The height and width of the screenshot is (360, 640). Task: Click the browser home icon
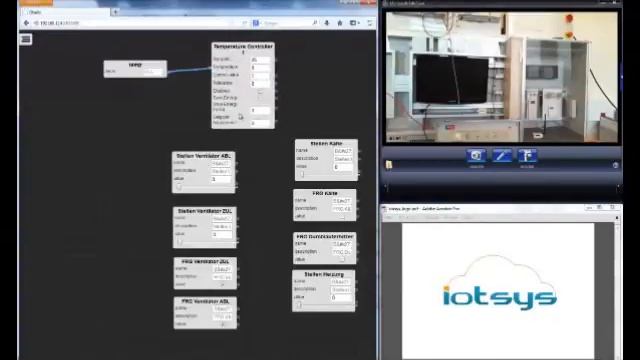(340, 23)
